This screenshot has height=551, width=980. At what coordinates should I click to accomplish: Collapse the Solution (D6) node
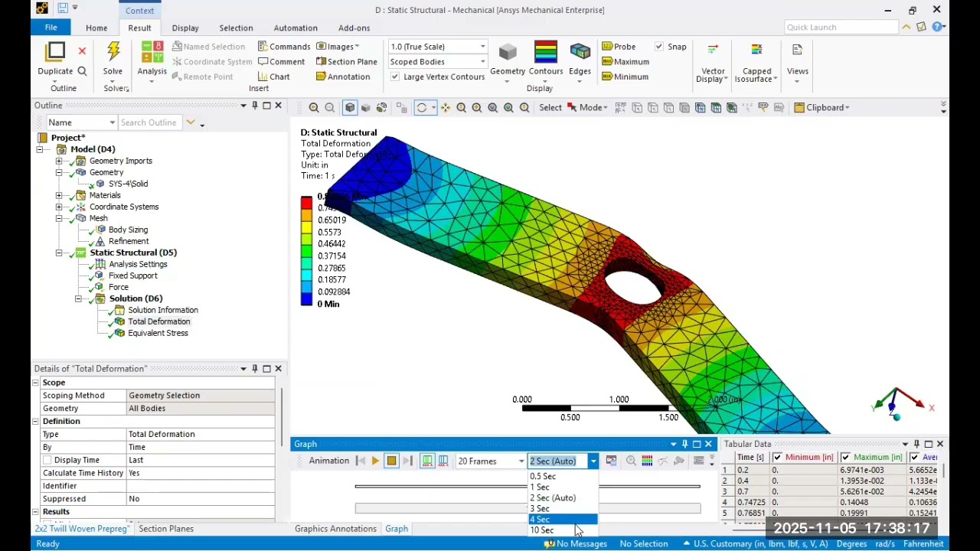coord(78,298)
